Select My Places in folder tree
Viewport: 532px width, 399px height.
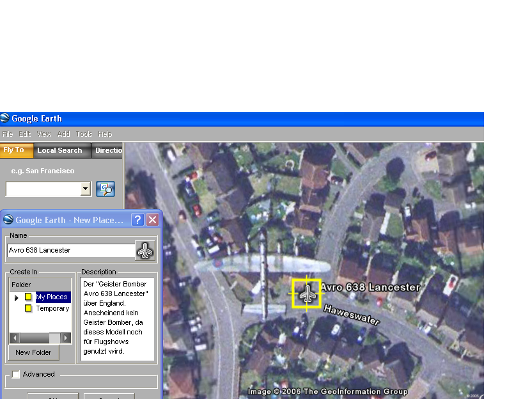[x=52, y=297]
